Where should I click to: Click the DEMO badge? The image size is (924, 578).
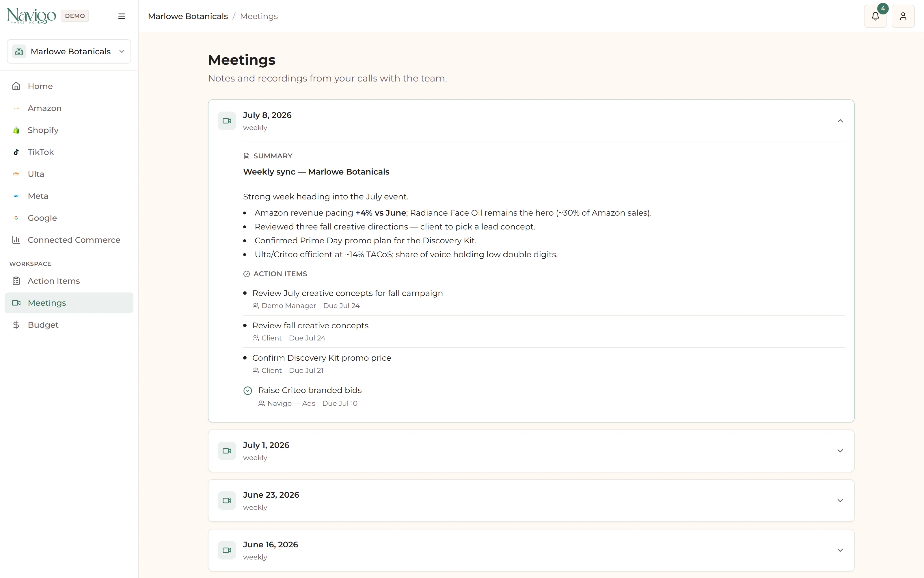point(75,16)
